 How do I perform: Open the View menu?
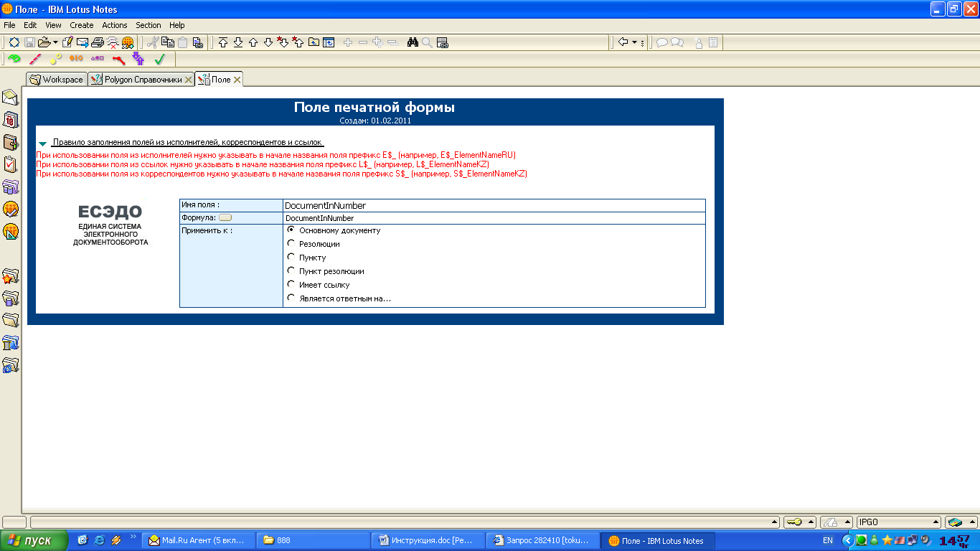pyautogui.click(x=54, y=25)
